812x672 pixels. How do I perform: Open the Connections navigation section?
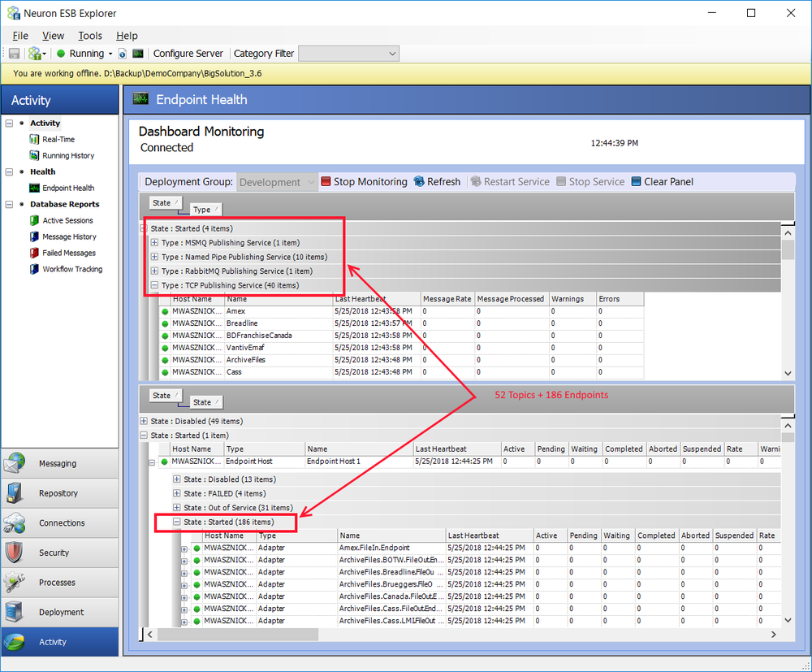(60, 522)
